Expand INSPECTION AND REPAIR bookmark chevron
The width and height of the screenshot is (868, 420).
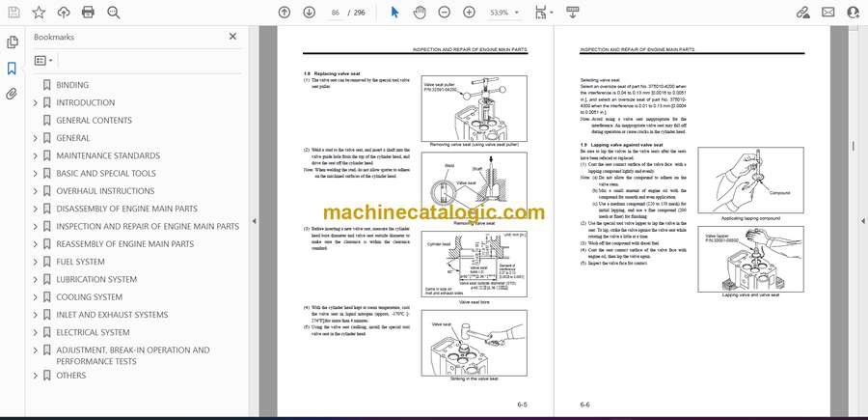36,227
